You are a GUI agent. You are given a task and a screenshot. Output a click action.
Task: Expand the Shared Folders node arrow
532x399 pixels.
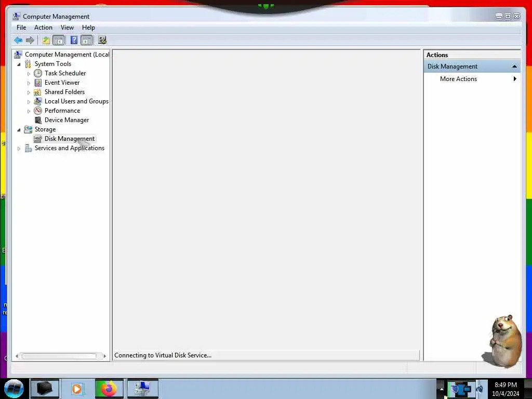click(29, 92)
